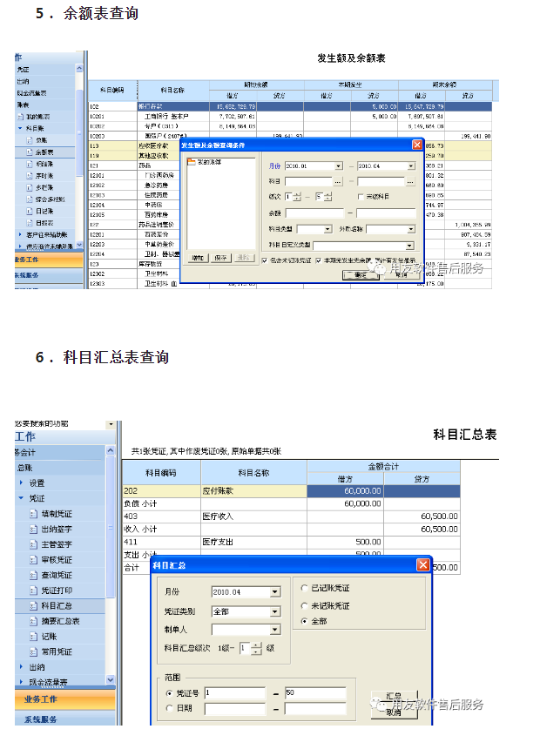Screen dimensions: 540x756
Task: Click second 科目 browse button (...)
Action: coord(410,181)
